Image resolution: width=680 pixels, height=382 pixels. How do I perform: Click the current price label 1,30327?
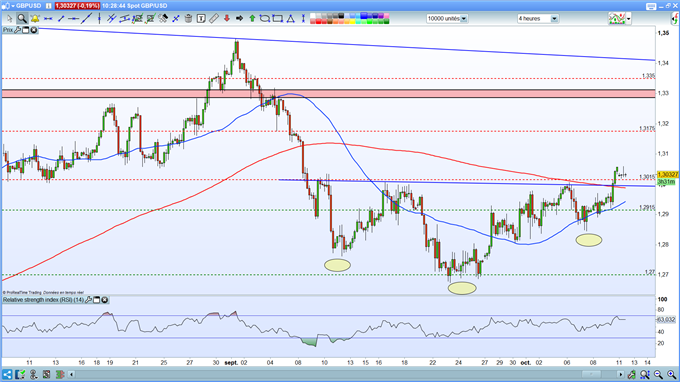[x=668, y=174]
